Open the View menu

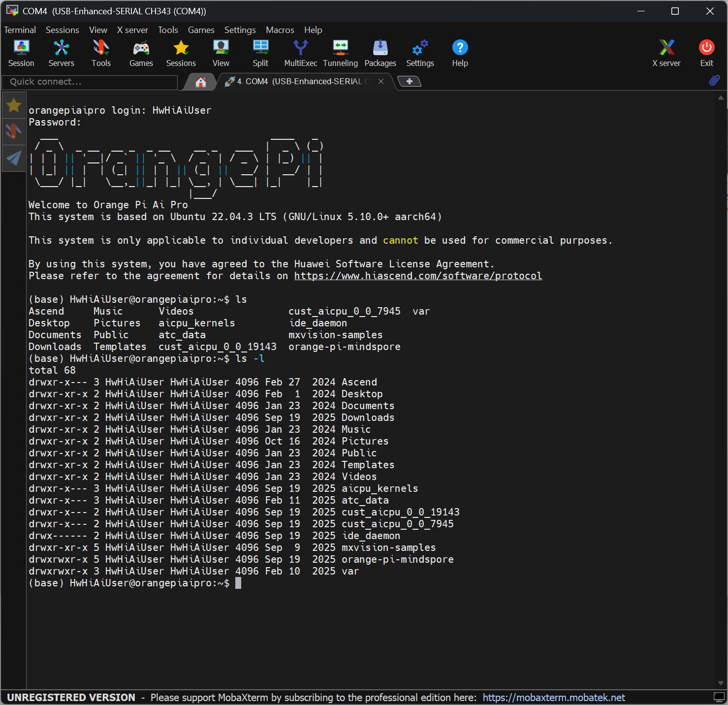click(98, 30)
